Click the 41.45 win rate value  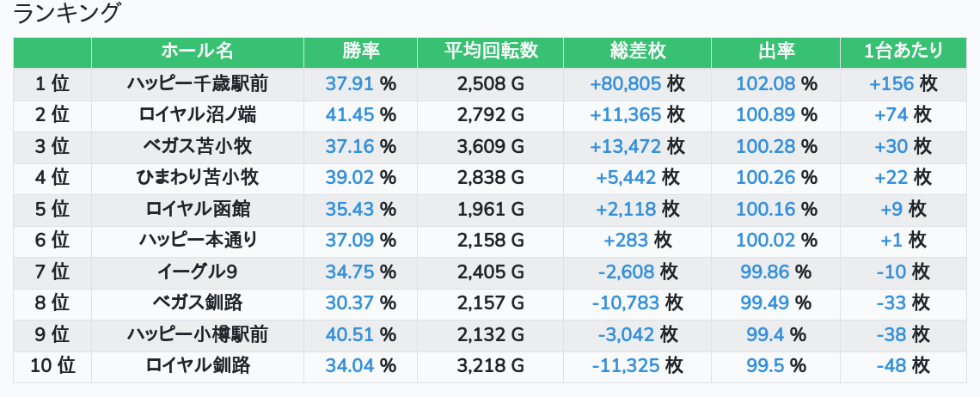click(x=350, y=115)
